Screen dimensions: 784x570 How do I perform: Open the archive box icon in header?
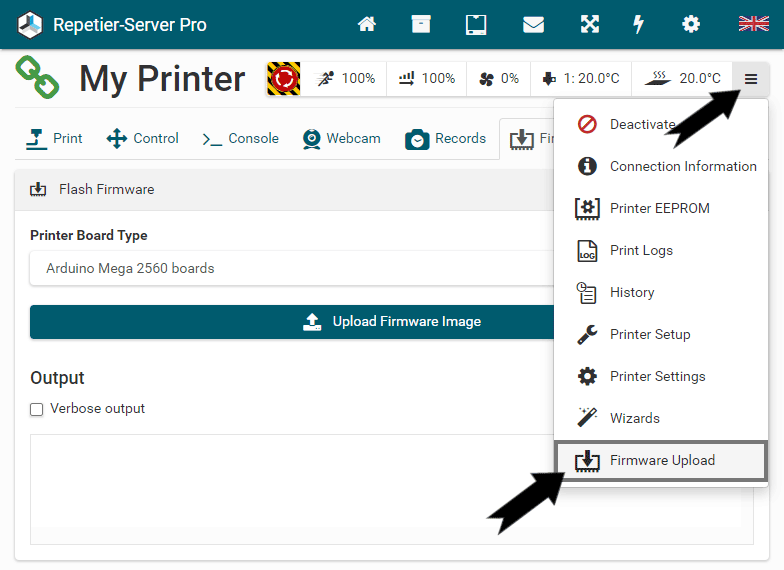tap(421, 24)
